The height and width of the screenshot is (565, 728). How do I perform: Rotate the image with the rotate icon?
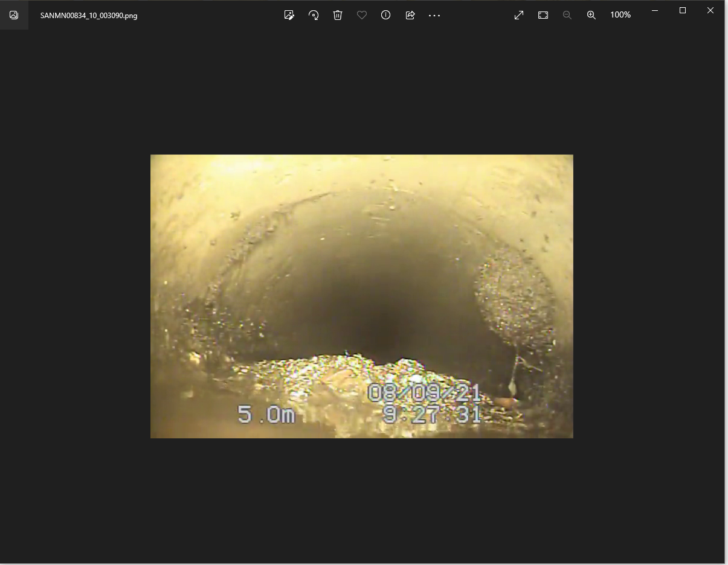click(314, 15)
